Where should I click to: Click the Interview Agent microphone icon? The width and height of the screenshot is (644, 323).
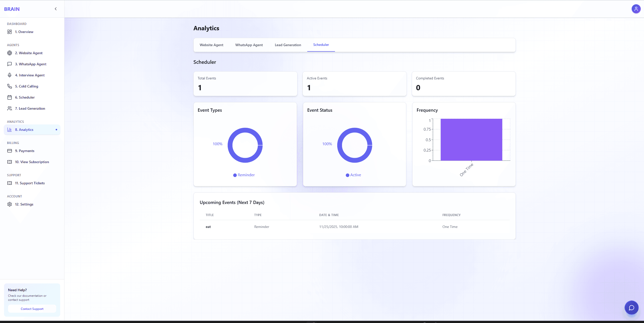pyautogui.click(x=10, y=75)
